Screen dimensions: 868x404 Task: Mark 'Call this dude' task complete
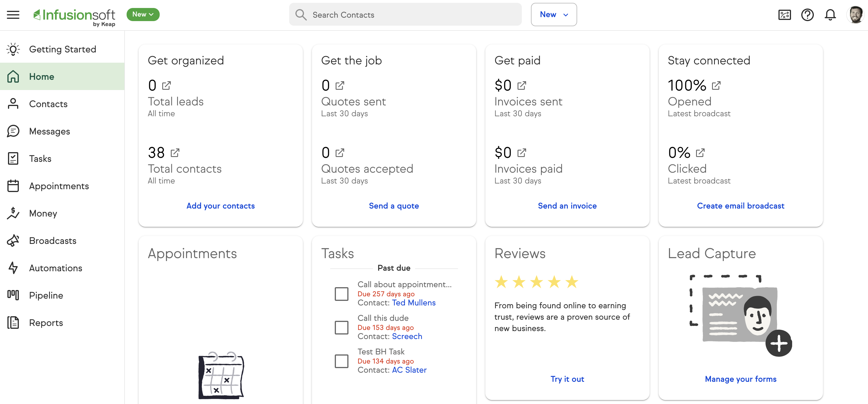[341, 327]
